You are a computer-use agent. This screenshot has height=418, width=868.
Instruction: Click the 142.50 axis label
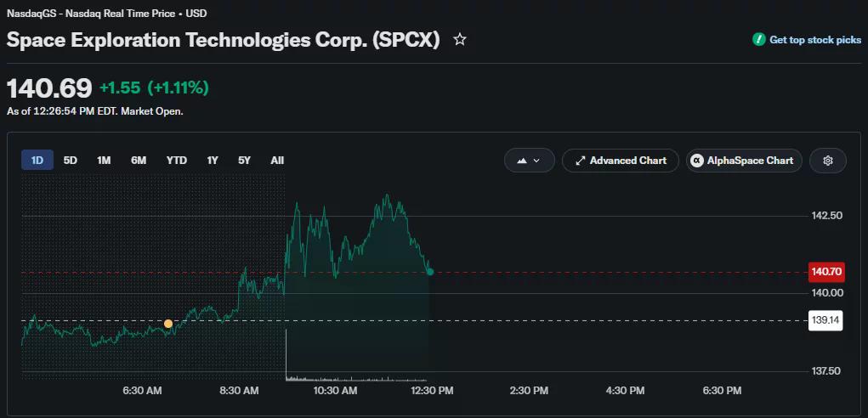click(x=826, y=216)
